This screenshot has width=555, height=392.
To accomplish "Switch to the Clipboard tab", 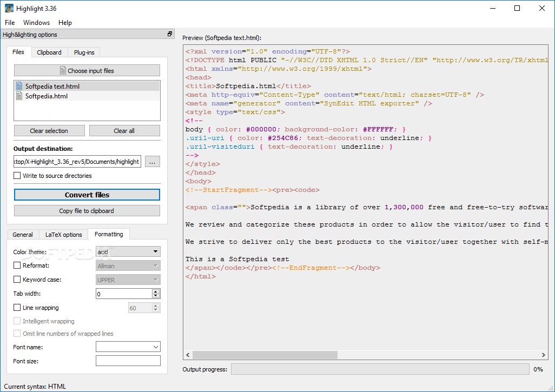I will tap(49, 52).
